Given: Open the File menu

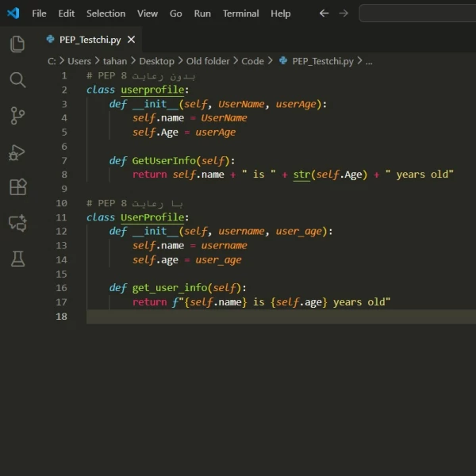Looking at the screenshot, I should pos(39,13).
